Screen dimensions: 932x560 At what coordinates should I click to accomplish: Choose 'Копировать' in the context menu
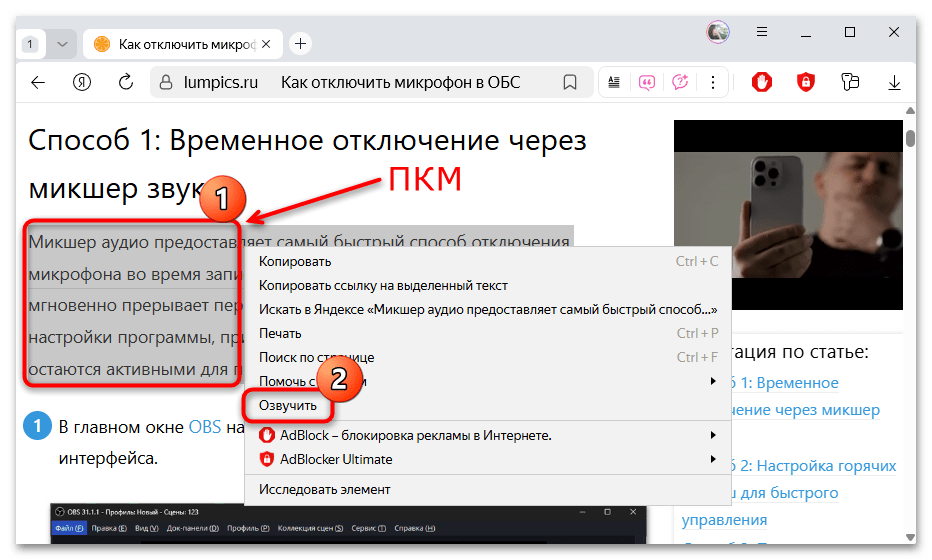click(487, 262)
